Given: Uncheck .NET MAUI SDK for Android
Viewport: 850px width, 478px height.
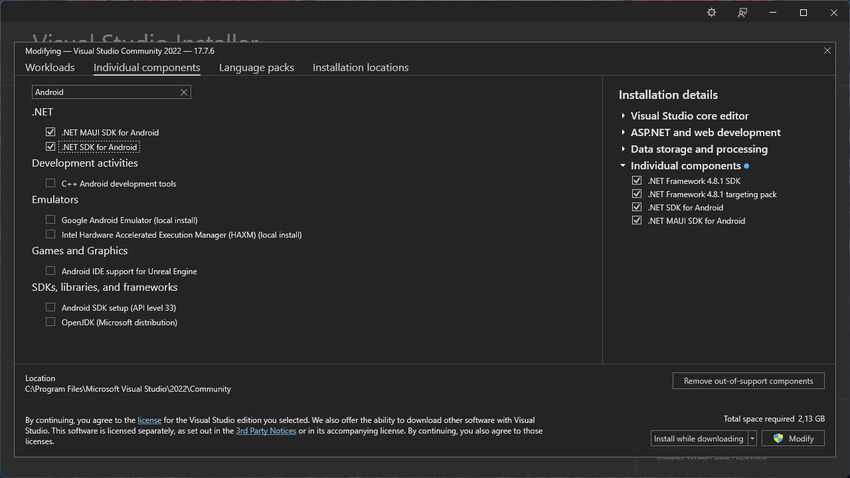Looking at the screenshot, I should [x=50, y=132].
